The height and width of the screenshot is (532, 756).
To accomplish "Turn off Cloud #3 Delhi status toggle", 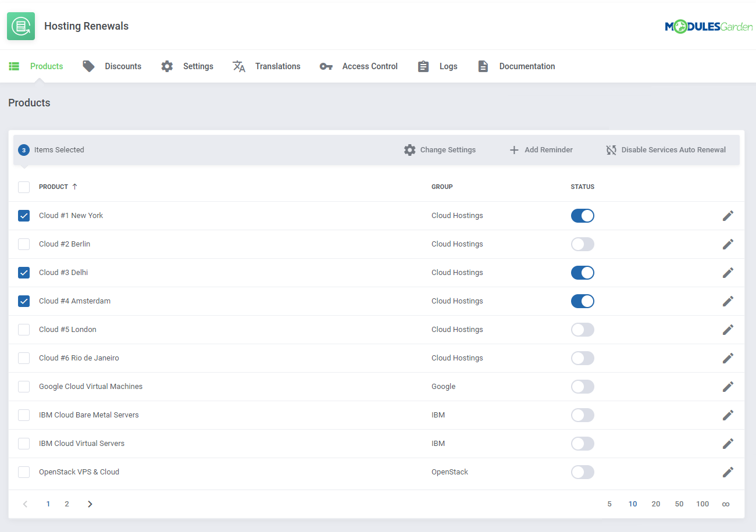I will click(583, 273).
